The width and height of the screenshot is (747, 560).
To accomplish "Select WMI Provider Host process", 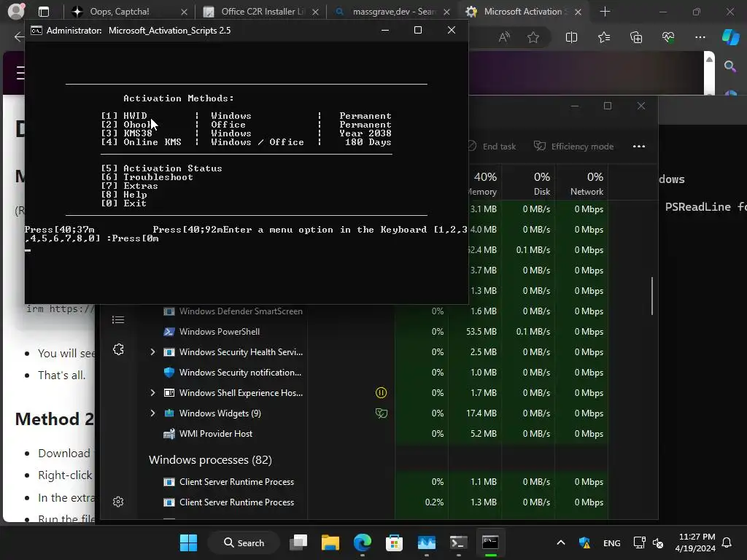I will coord(374,434).
